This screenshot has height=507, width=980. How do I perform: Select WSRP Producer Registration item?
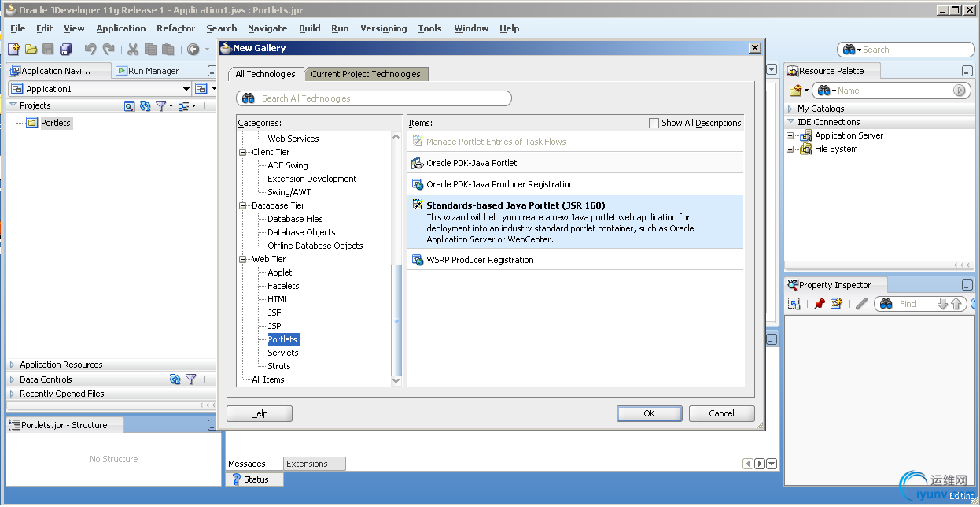pyautogui.click(x=575, y=260)
